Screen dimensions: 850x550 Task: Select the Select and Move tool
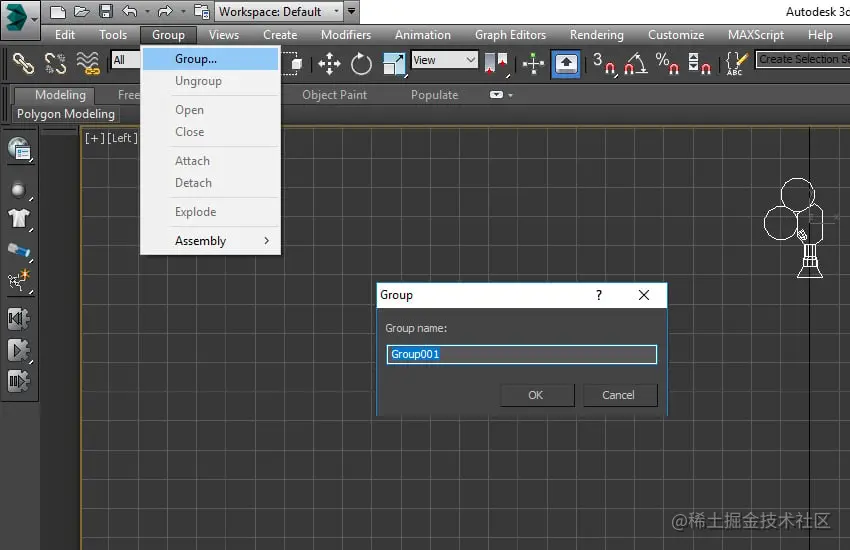pos(329,64)
